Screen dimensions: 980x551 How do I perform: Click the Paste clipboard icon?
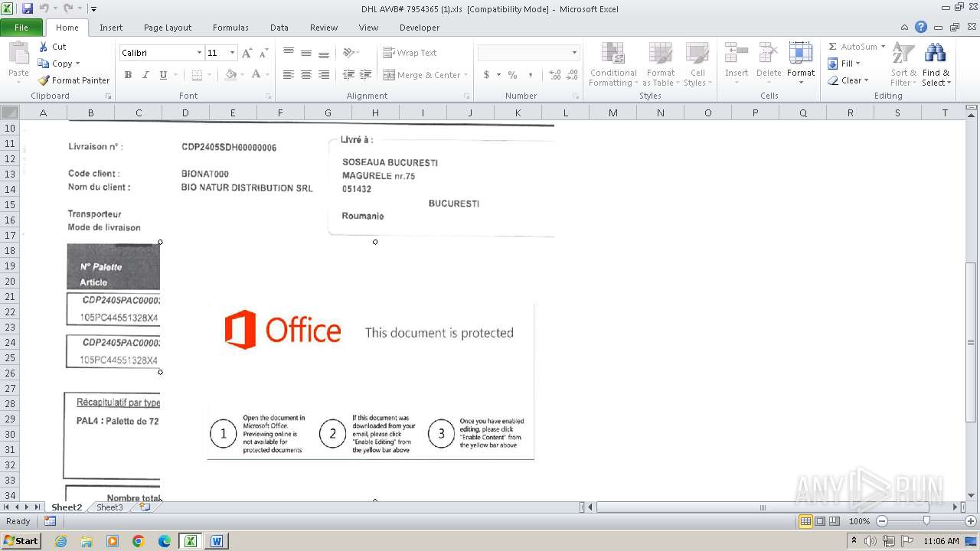pos(18,54)
